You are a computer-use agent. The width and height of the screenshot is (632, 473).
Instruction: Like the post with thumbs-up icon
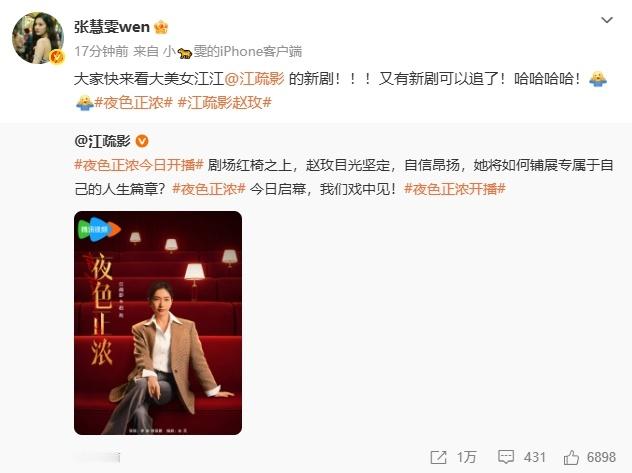(571, 457)
